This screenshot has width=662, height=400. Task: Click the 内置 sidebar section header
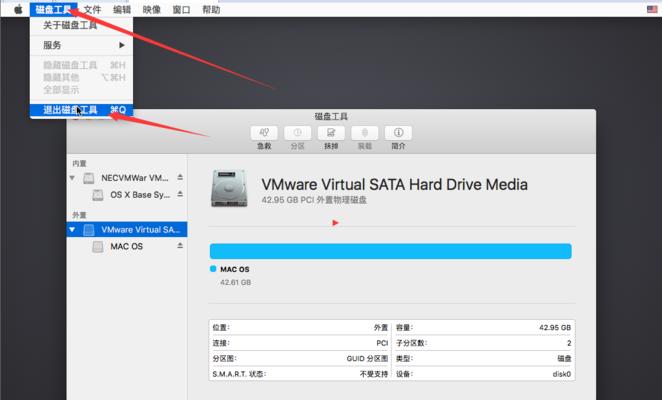coord(79,163)
